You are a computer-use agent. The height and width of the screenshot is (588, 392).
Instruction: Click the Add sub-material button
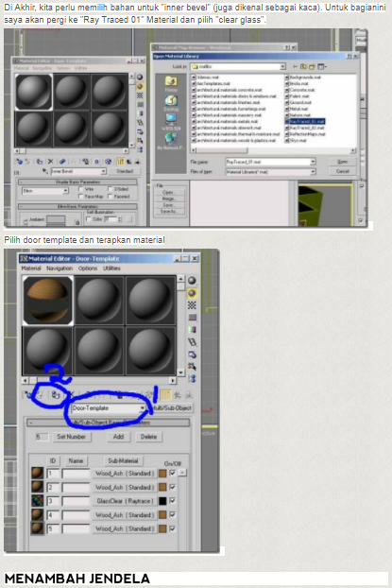click(x=118, y=437)
